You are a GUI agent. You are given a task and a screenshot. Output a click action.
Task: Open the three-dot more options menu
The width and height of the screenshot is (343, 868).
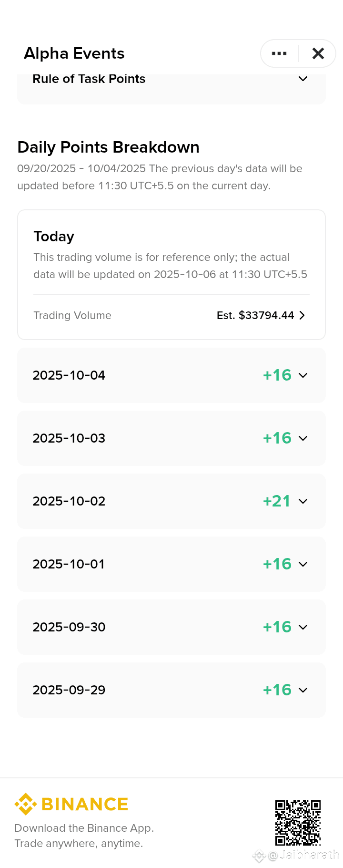coord(279,53)
